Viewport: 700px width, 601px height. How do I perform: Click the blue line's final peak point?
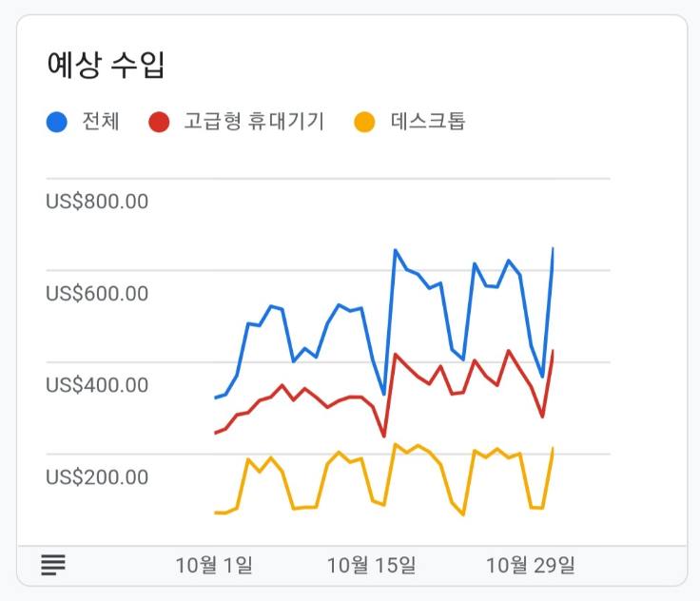tap(554, 248)
